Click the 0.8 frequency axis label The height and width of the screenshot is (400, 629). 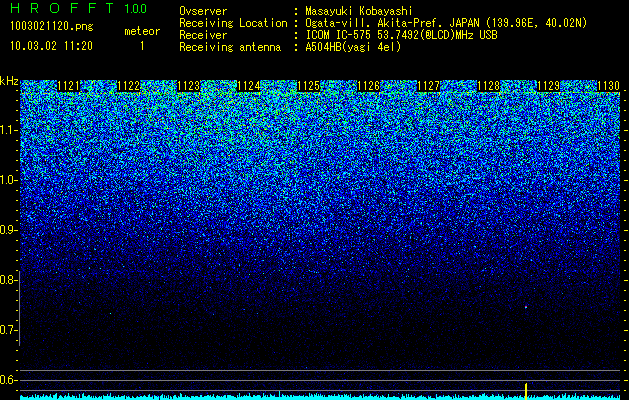click(x=7, y=280)
